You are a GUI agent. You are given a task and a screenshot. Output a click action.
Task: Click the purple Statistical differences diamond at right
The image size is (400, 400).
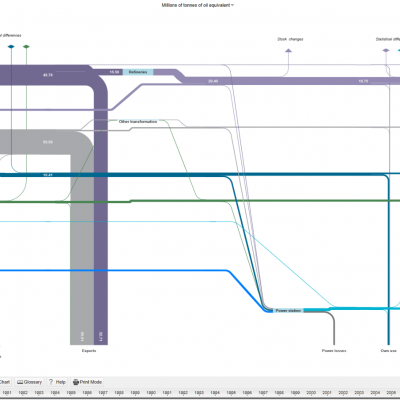(x=386, y=50)
